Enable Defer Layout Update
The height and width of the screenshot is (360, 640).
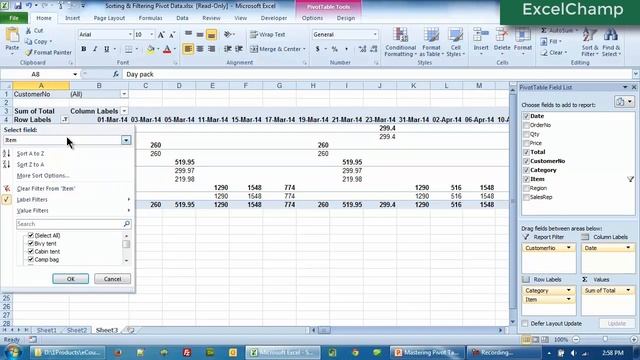pos(525,324)
